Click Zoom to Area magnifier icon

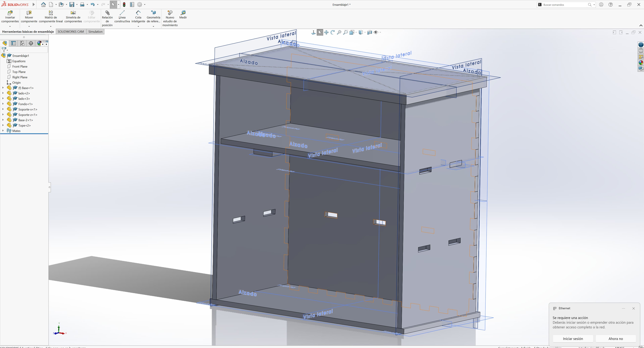[345, 32]
